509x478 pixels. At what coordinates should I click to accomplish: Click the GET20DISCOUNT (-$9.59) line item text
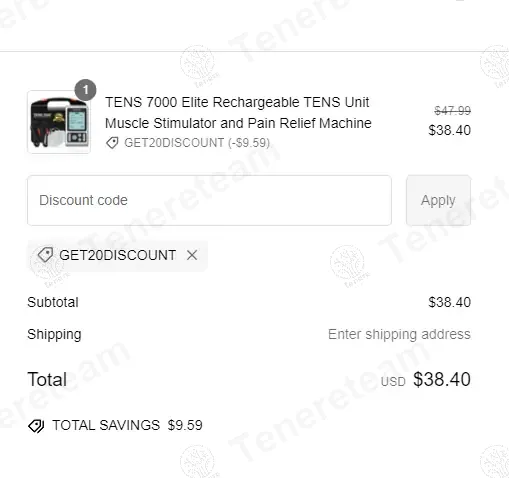[197, 143]
